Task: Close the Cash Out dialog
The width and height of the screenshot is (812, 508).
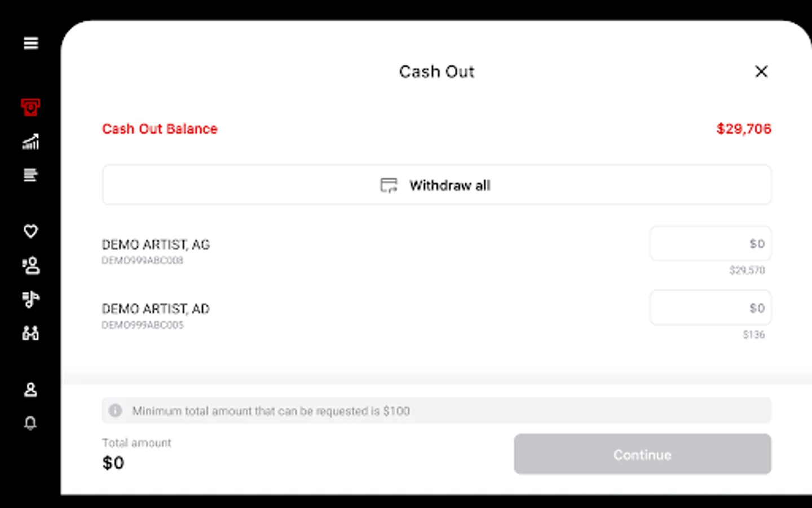Action: point(761,72)
